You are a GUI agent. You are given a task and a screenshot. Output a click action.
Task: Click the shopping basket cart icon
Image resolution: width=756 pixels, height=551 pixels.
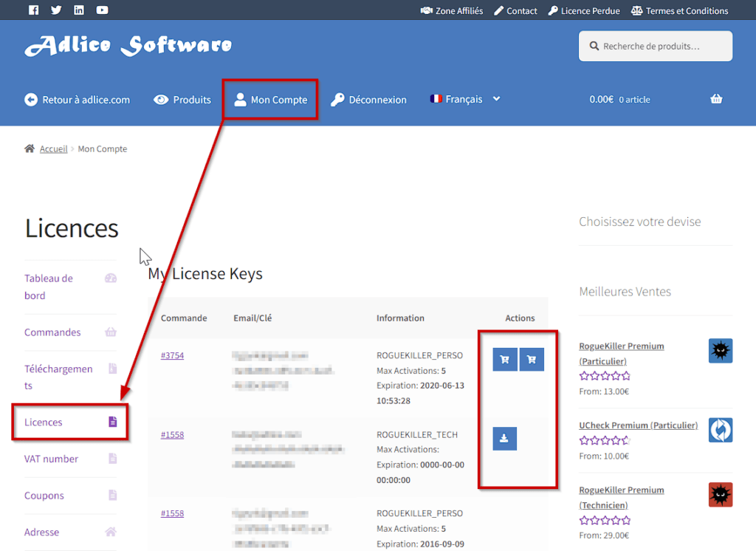click(x=716, y=99)
